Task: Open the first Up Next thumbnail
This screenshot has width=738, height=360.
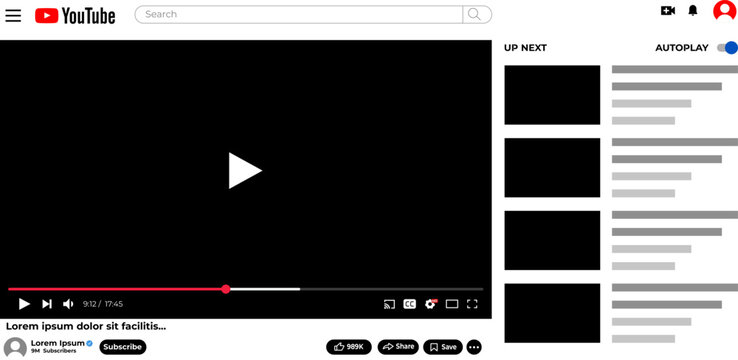Action: (x=552, y=95)
